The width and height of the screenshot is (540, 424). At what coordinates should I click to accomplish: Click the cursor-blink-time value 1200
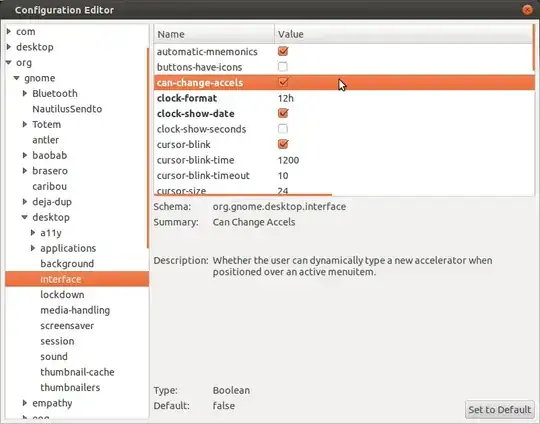coord(289,160)
